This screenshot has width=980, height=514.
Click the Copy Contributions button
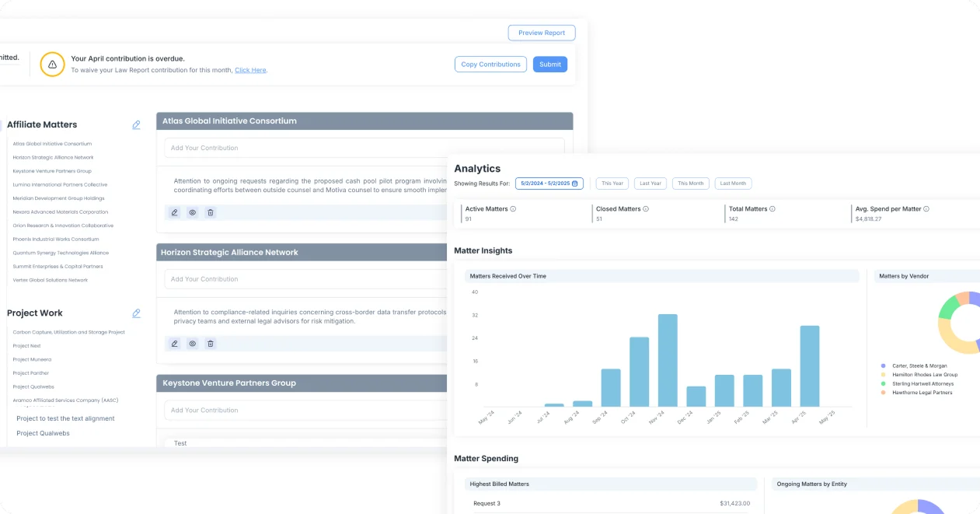490,65
